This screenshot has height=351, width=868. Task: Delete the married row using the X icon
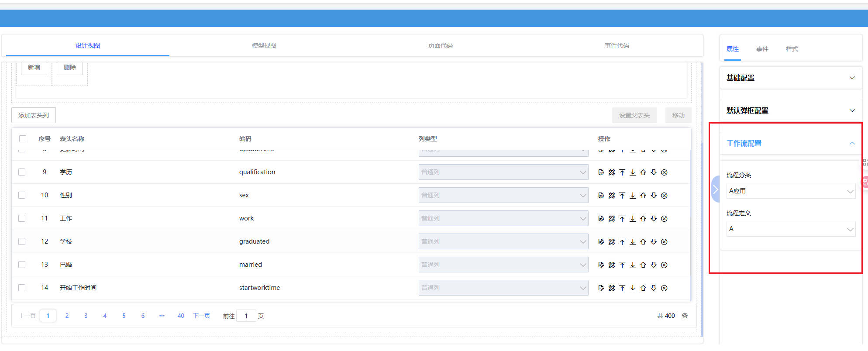[664, 265]
